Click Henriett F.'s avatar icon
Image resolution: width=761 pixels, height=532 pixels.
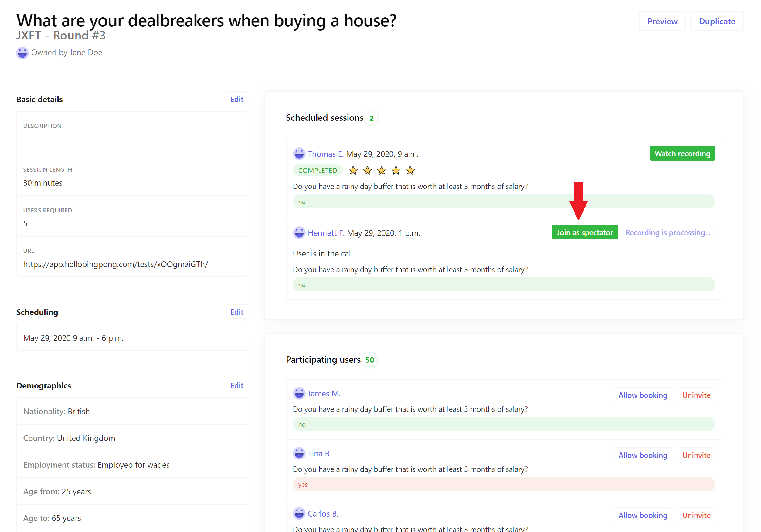(299, 233)
